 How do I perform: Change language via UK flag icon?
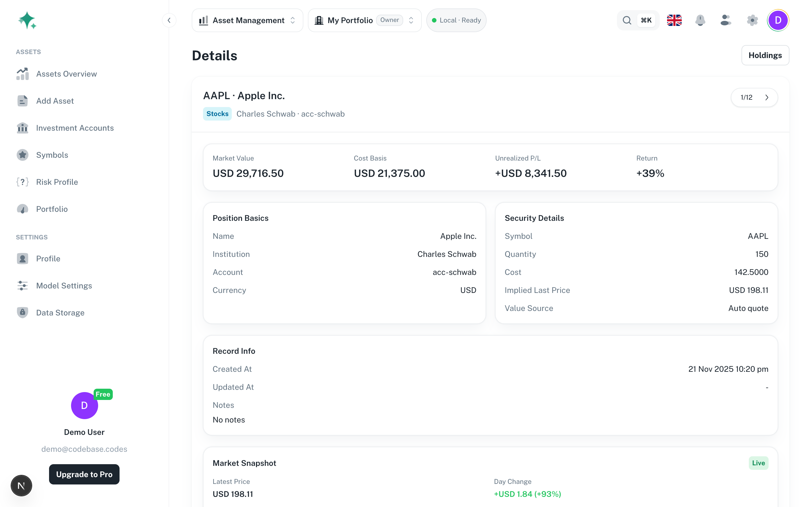pos(674,21)
